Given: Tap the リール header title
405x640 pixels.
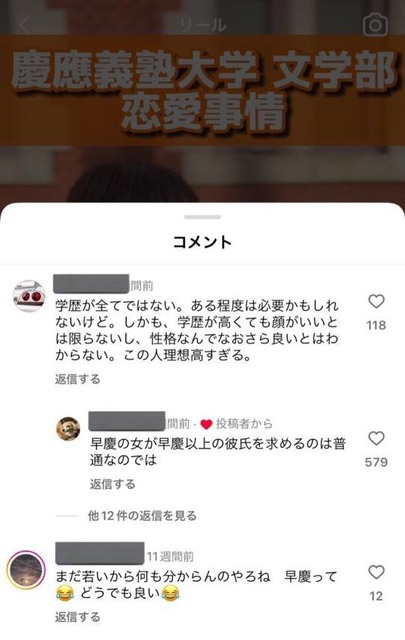Looking at the screenshot, I should point(202,25).
